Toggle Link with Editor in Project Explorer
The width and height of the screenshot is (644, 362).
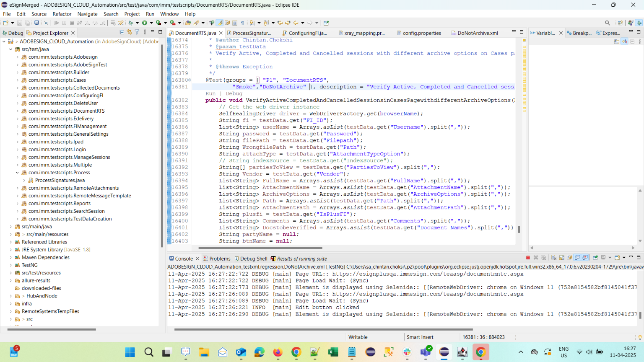130,32
